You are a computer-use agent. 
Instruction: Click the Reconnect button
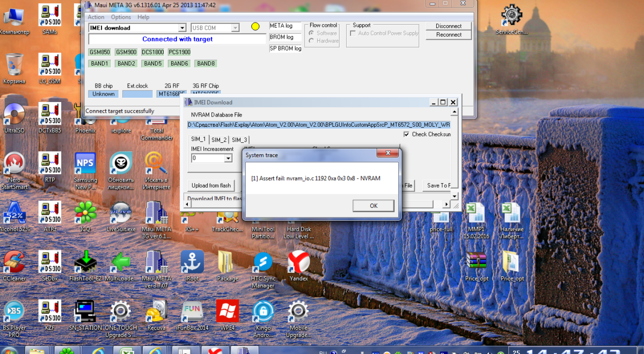coord(449,35)
